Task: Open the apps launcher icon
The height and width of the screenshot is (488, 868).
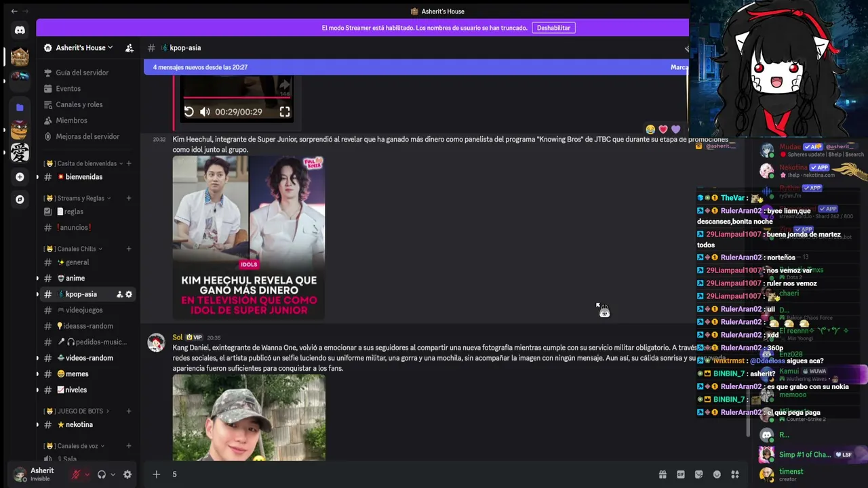Action: (735, 474)
